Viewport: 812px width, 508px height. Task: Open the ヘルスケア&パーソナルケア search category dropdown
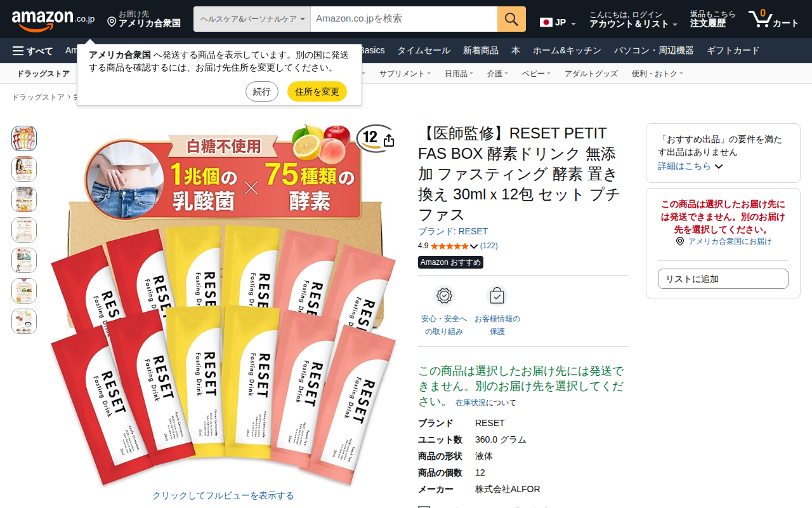pyautogui.click(x=252, y=19)
